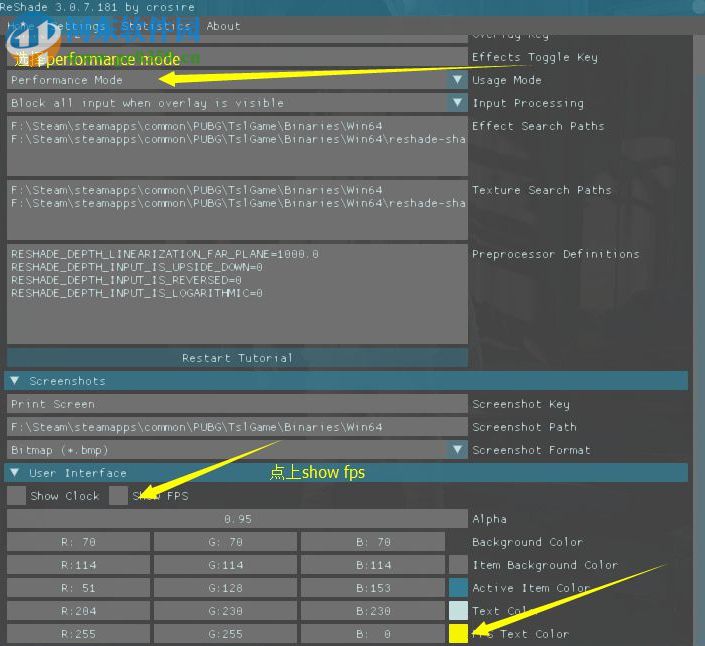The image size is (705, 646).
Task: Click the Alpha 0.95 slider
Action: pos(237,519)
